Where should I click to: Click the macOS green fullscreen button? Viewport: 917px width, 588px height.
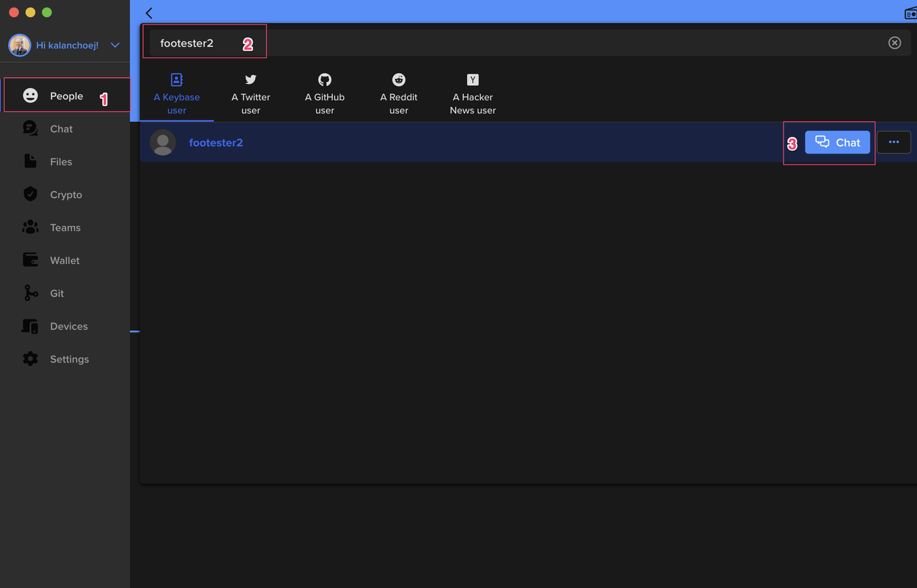[47, 12]
